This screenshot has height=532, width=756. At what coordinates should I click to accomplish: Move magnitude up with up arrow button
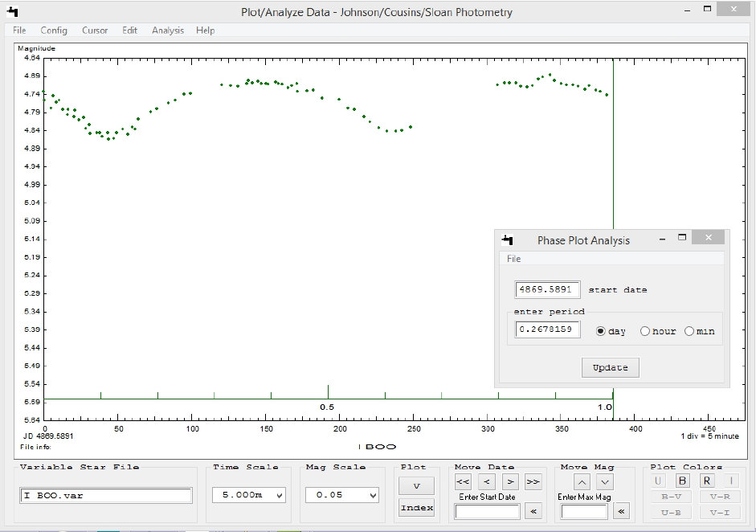pyautogui.click(x=582, y=482)
